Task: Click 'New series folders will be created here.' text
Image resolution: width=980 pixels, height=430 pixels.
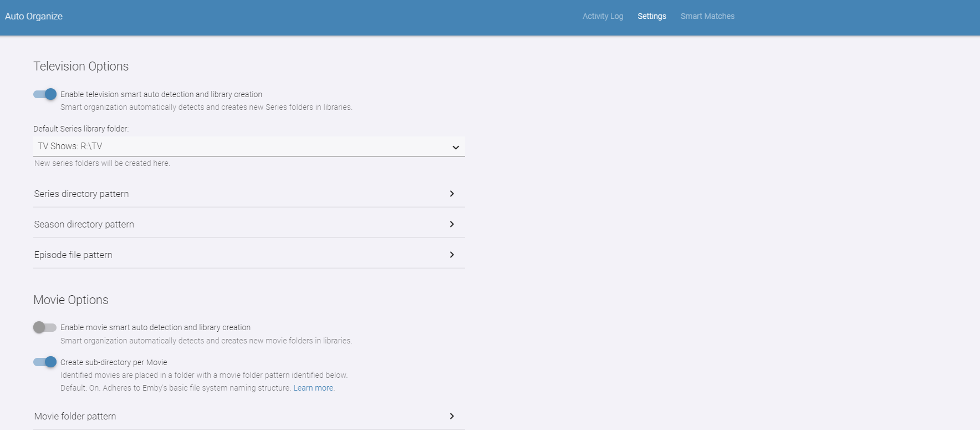Action: pyautogui.click(x=102, y=163)
